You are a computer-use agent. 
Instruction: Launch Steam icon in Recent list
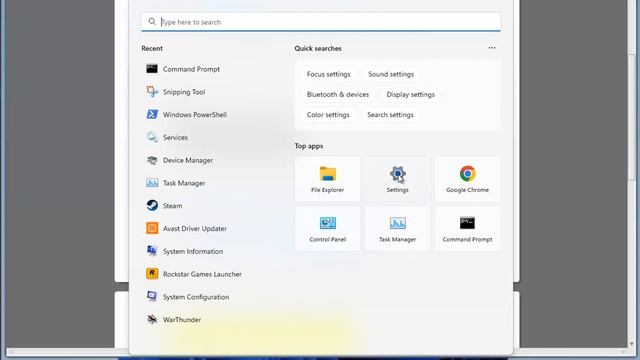pos(152,205)
